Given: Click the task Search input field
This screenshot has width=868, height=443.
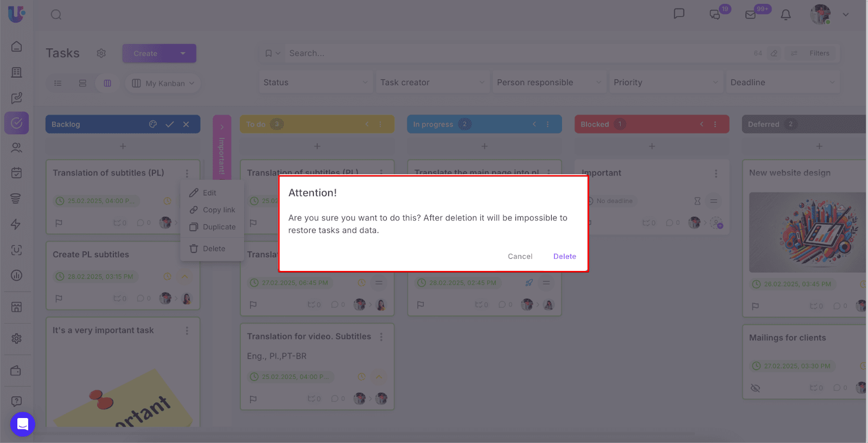Looking at the screenshot, I should pyautogui.click(x=515, y=53).
